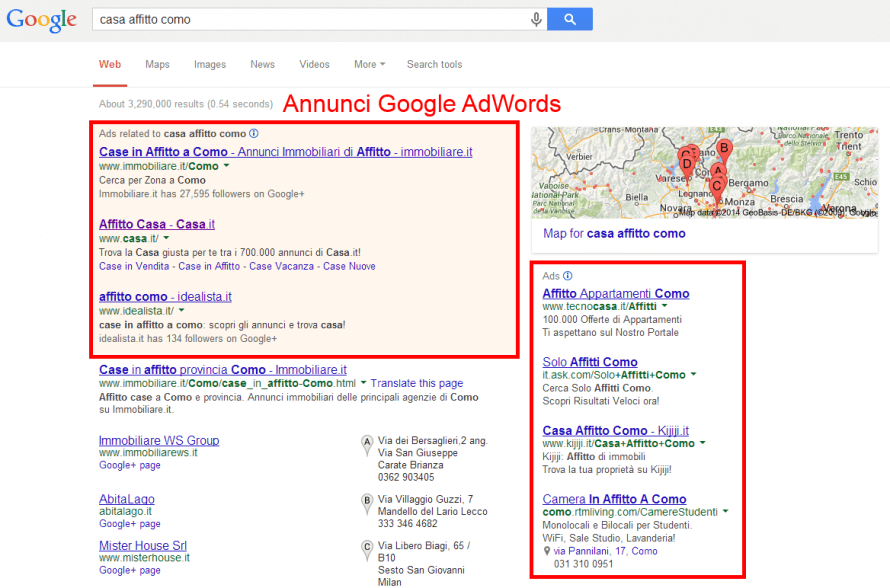Click 'Immobiliare.it has 27,595 followers on Google+' text
Viewport: 890px width, 588px height.
[201, 194]
